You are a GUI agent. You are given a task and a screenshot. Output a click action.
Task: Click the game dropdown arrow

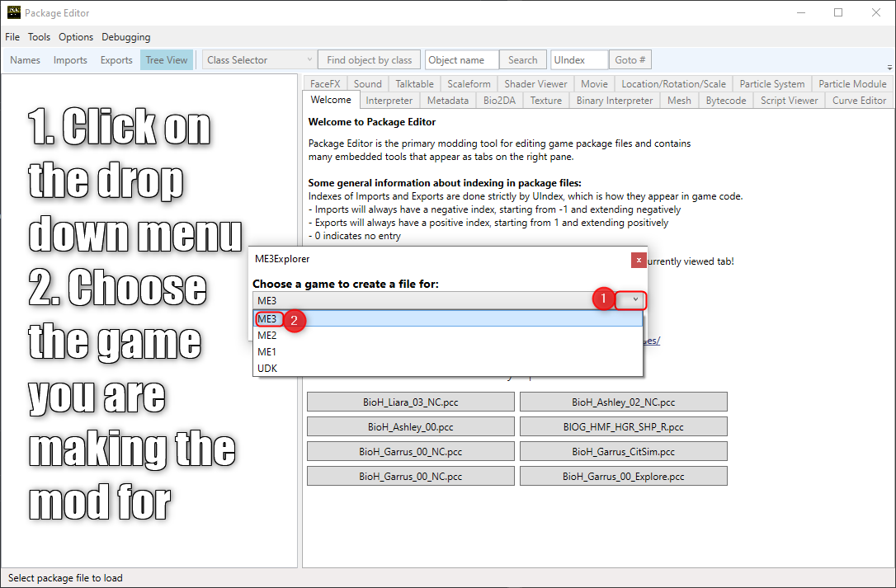[634, 299]
